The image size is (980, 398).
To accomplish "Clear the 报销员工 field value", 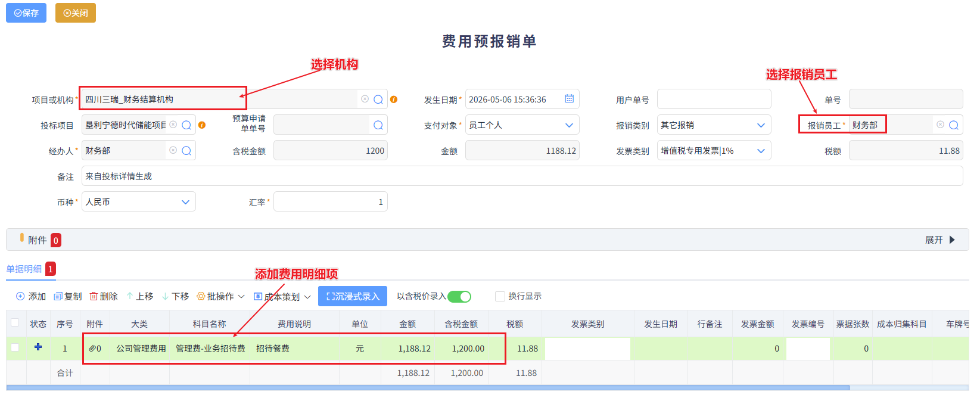I will pyautogui.click(x=940, y=125).
